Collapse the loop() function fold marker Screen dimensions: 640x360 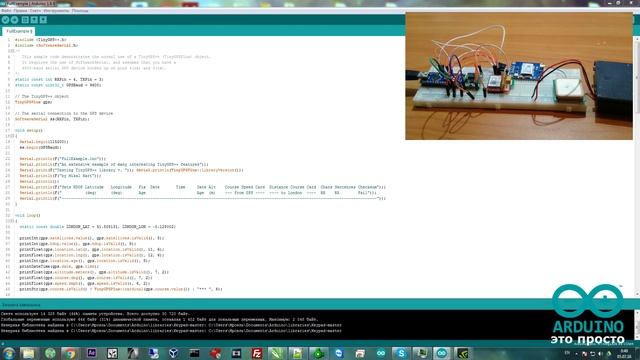[13, 221]
